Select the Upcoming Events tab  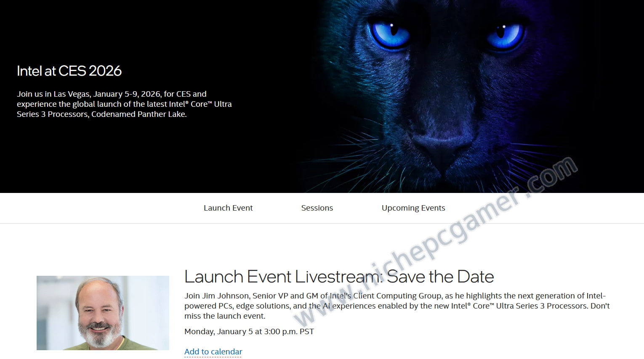point(413,208)
